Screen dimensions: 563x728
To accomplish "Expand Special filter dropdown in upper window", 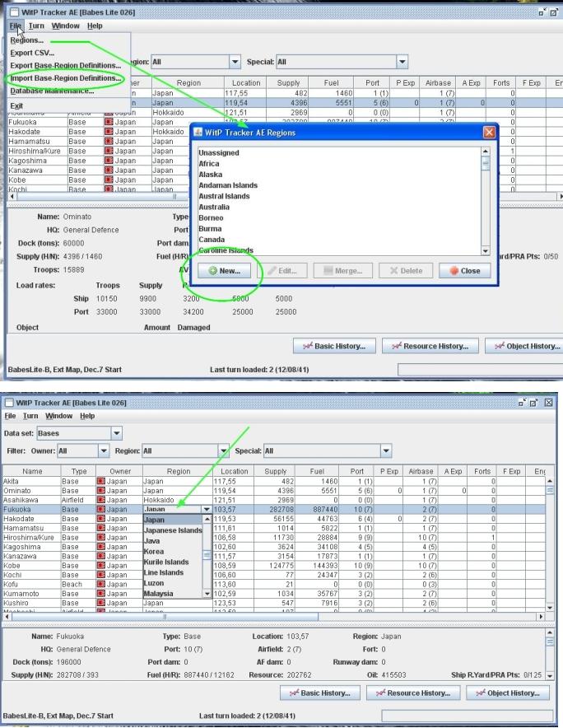I will 402,62.
